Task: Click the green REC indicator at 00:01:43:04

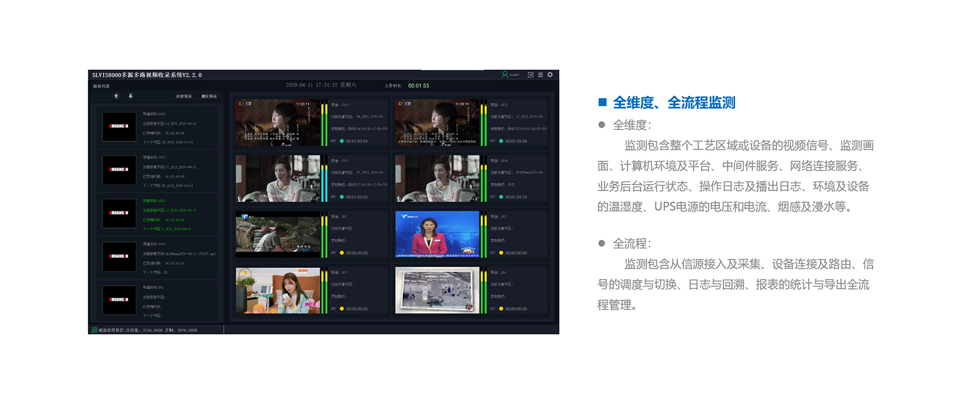Action: [x=341, y=141]
